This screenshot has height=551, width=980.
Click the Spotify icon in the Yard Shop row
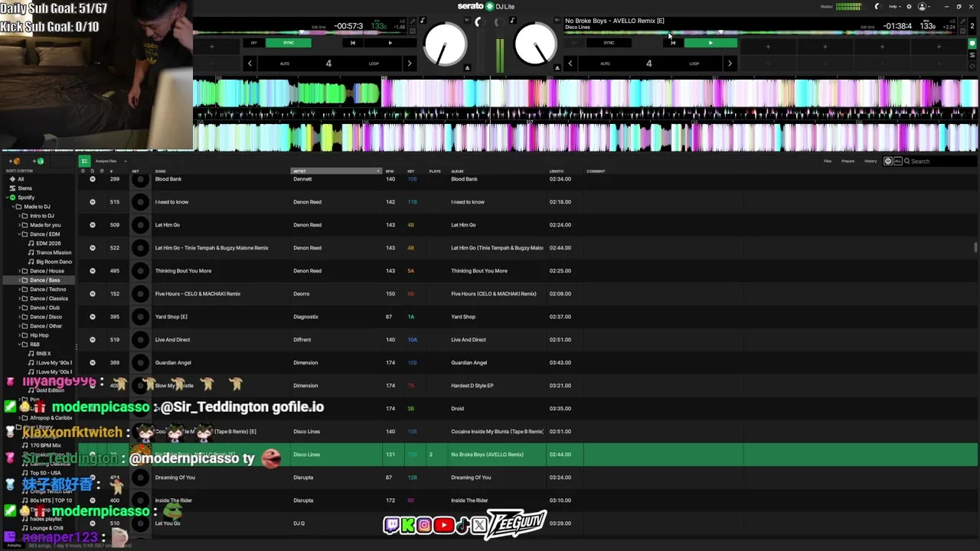point(93,317)
